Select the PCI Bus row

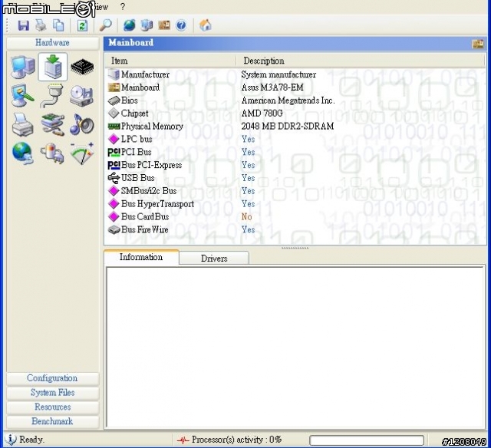295,152
